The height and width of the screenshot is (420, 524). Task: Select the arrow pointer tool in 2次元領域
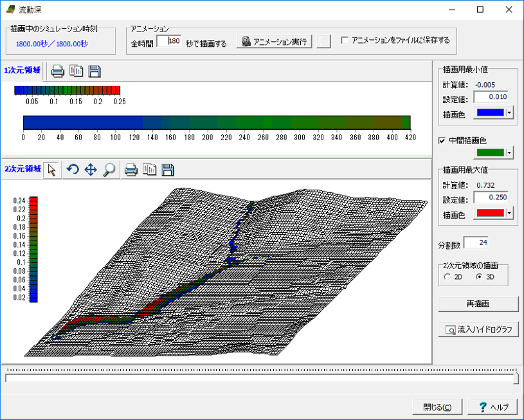tap(52, 170)
